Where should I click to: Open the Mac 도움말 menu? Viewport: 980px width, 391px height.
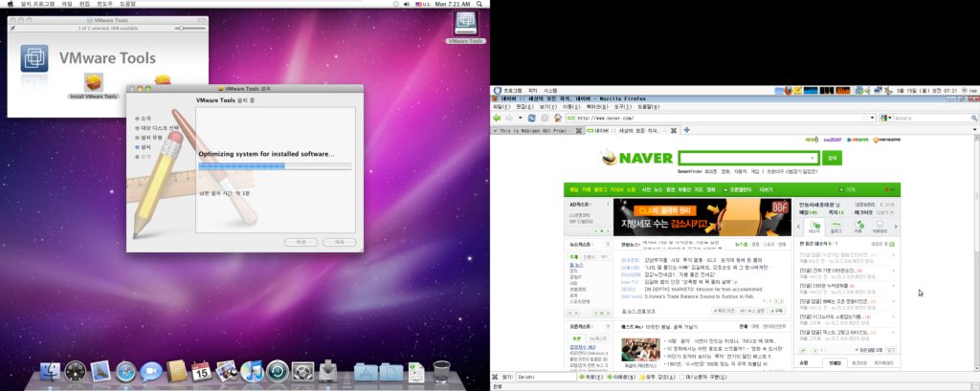127,4
